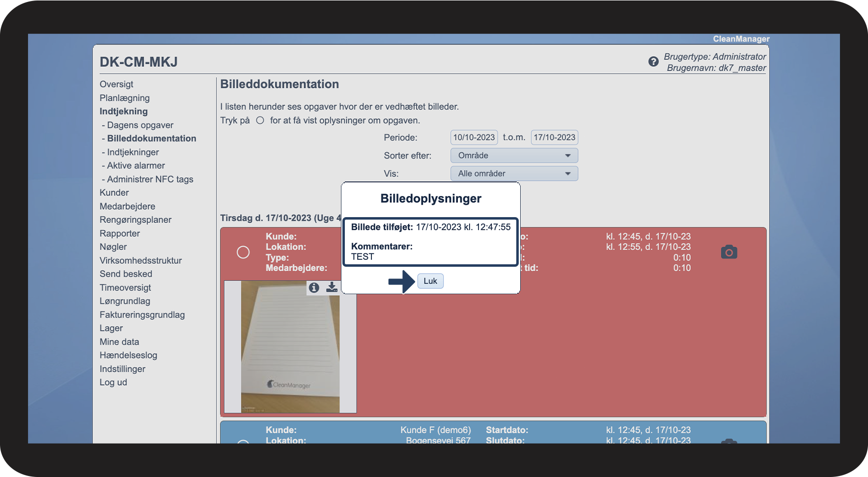Viewport: 868px width, 477px height.
Task: Click the Tirsdag d. 17/10-2023 day heading
Action: point(280,218)
